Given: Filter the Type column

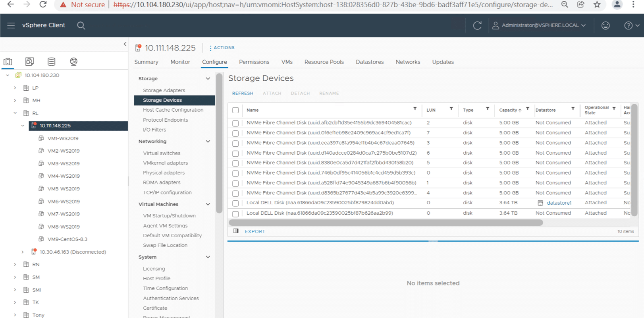Looking at the screenshot, I should click(x=488, y=109).
